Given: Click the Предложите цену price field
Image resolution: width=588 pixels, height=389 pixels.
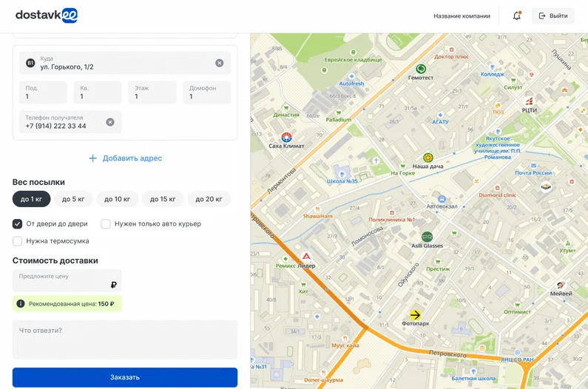Looking at the screenshot, I should pyautogui.click(x=67, y=280).
